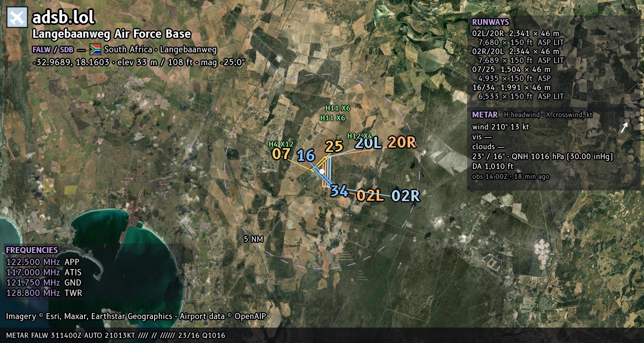This screenshot has width=644, height=343.
Task: Click the wind 210° 13 kt line
Action: point(501,127)
